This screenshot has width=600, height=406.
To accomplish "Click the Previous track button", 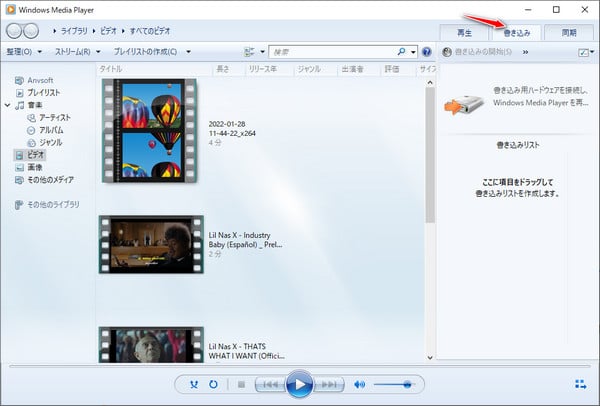I will tap(271, 384).
